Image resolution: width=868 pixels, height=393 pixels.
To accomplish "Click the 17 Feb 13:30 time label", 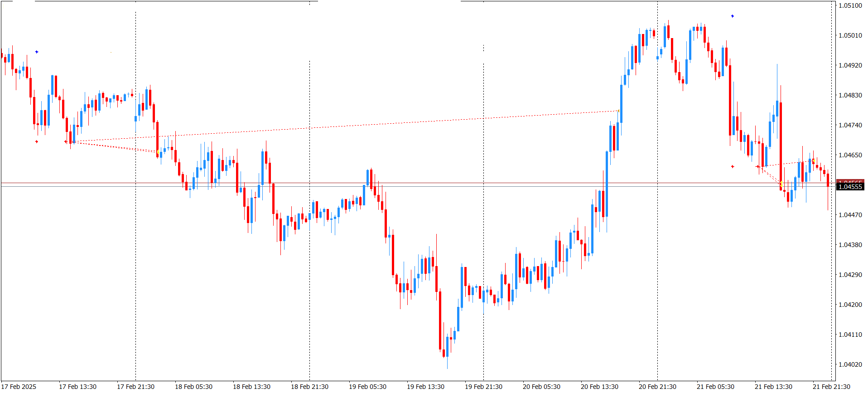I will coord(77,387).
